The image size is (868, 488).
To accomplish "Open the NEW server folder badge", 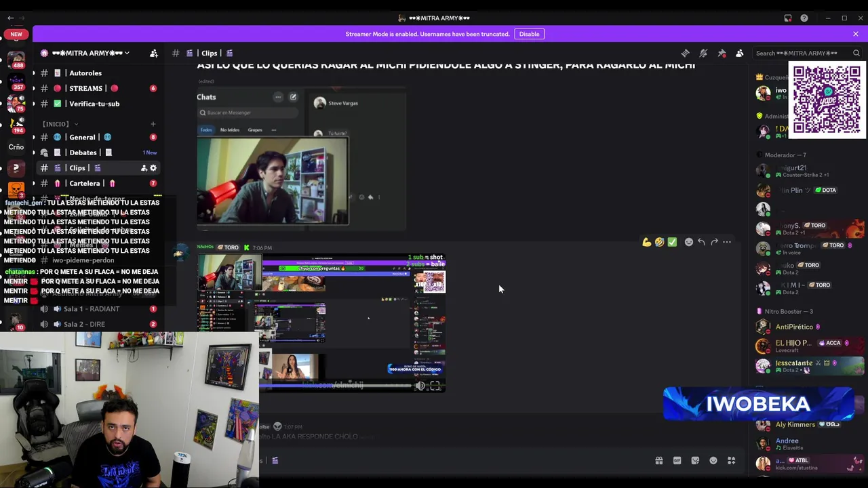I will pyautogui.click(x=16, y=34).
